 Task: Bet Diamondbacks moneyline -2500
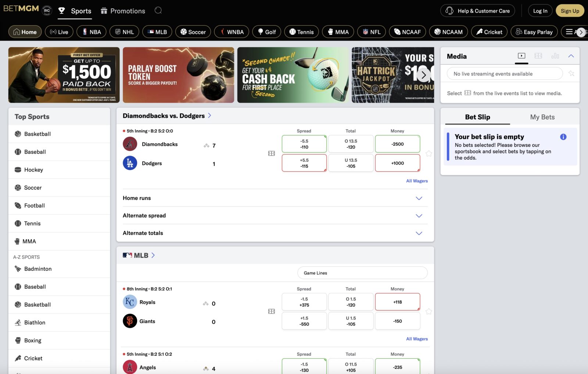[x=397, y=144]
